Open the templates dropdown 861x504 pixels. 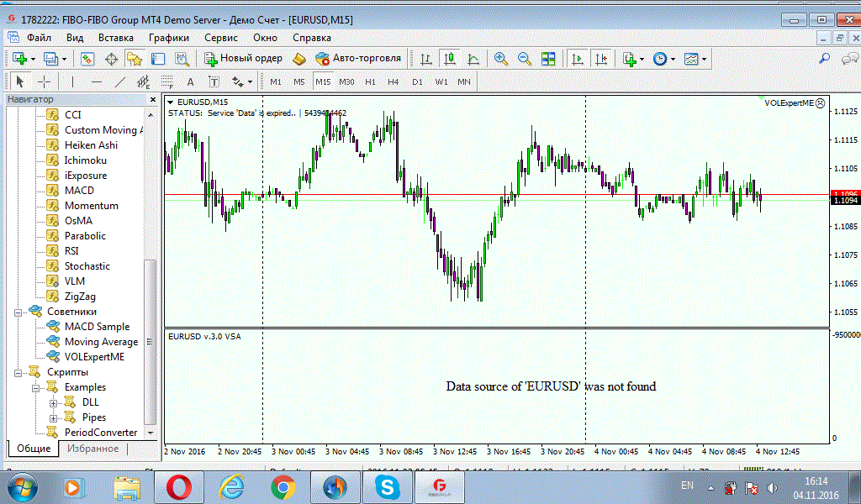[695, 59]
